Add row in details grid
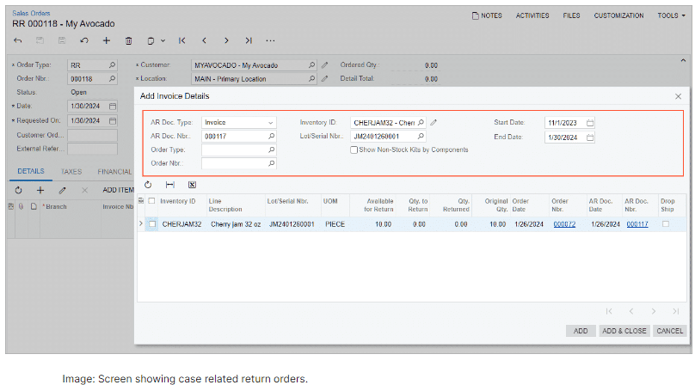Viewport: 695px width, 385px height. pos(40,190)
